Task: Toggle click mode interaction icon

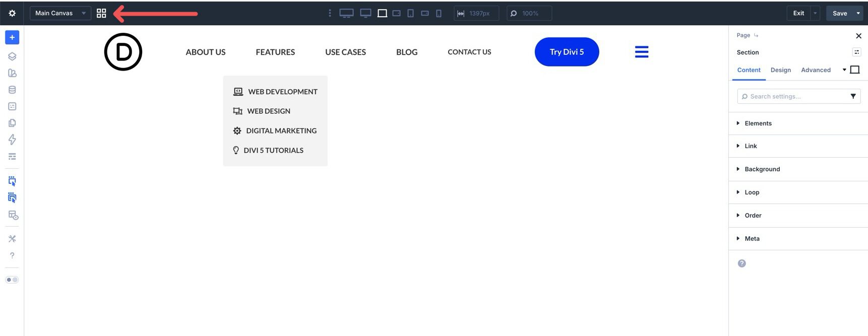Action: [x=12, y=181]
